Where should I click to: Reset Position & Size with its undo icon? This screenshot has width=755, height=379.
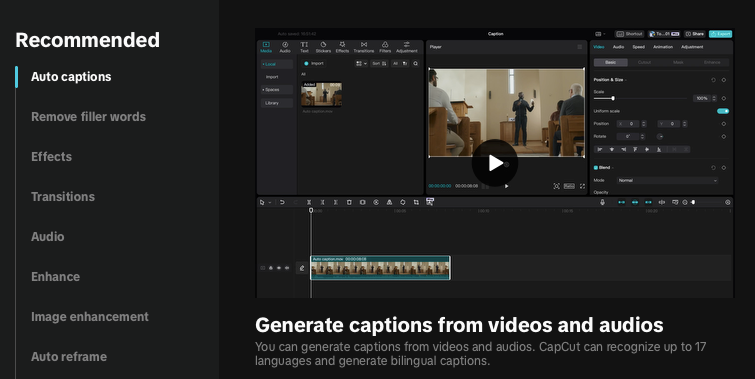point(713,80)
